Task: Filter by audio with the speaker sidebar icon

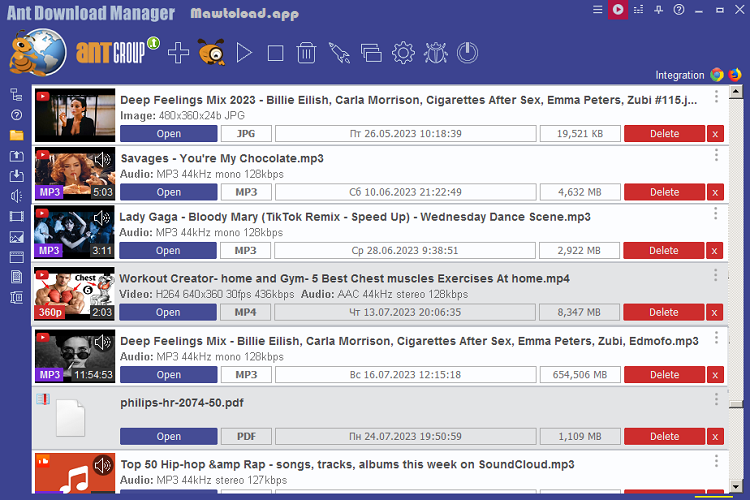Action: (16, 196)
